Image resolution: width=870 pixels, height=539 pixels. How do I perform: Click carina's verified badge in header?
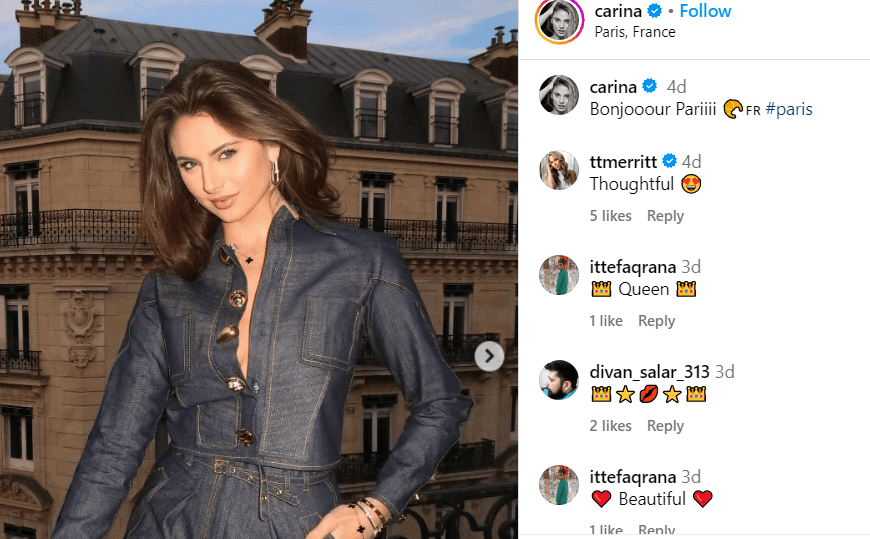point(655,11)
